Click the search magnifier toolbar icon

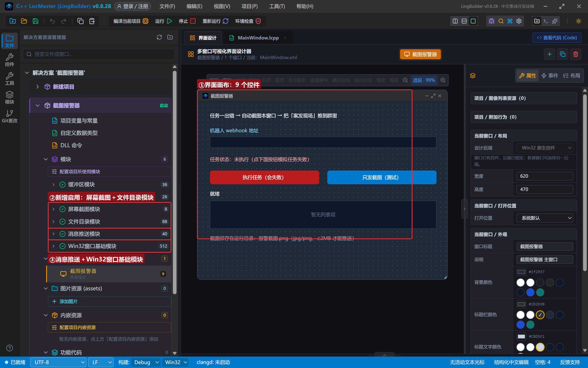click(501, 21)
